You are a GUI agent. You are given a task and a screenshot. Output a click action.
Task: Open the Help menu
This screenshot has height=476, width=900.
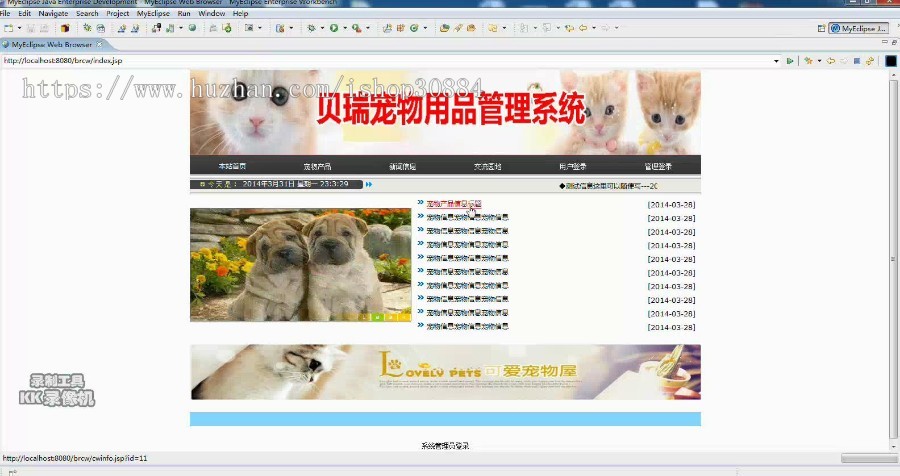[240, 13]
